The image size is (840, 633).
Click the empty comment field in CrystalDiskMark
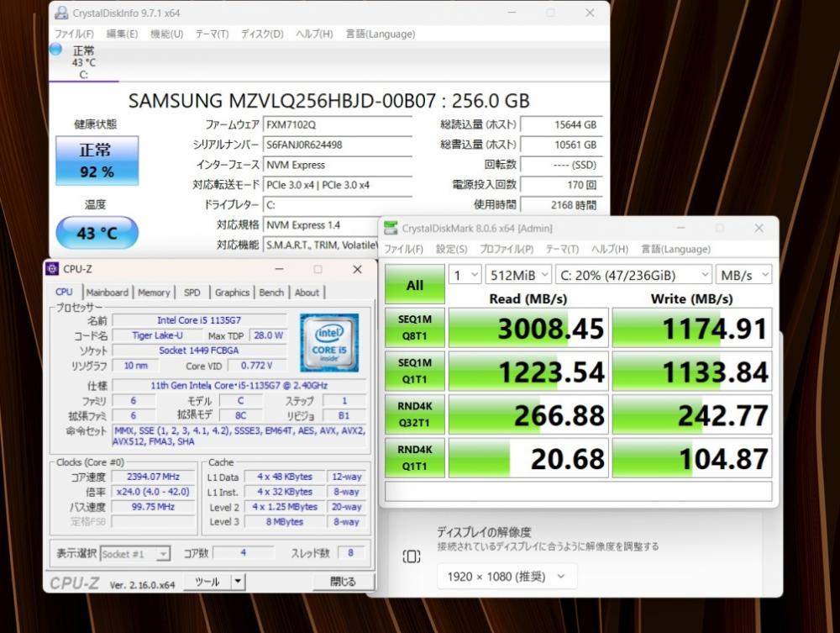click(578, 491)
